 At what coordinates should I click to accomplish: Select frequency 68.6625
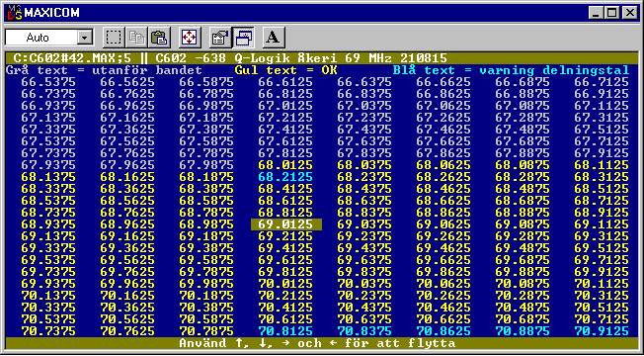point(443,201)
